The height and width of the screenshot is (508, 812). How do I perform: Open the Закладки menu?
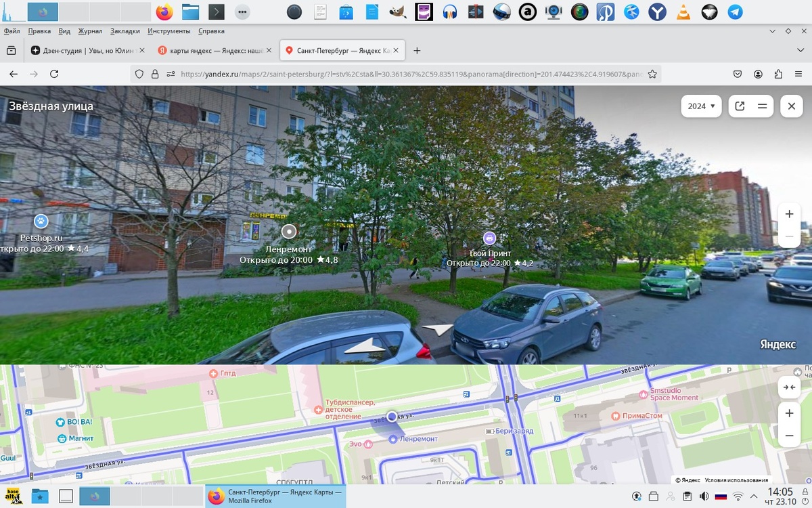click(125, 31)
